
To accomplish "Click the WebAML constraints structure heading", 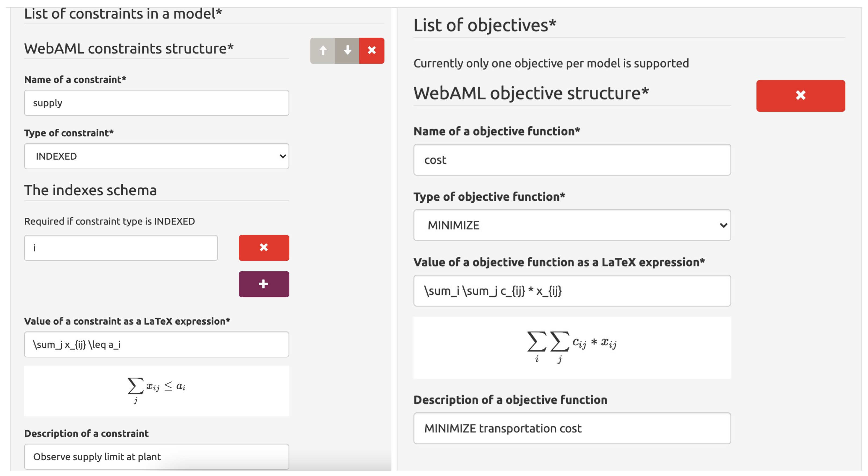I will [x=129, y=49].
